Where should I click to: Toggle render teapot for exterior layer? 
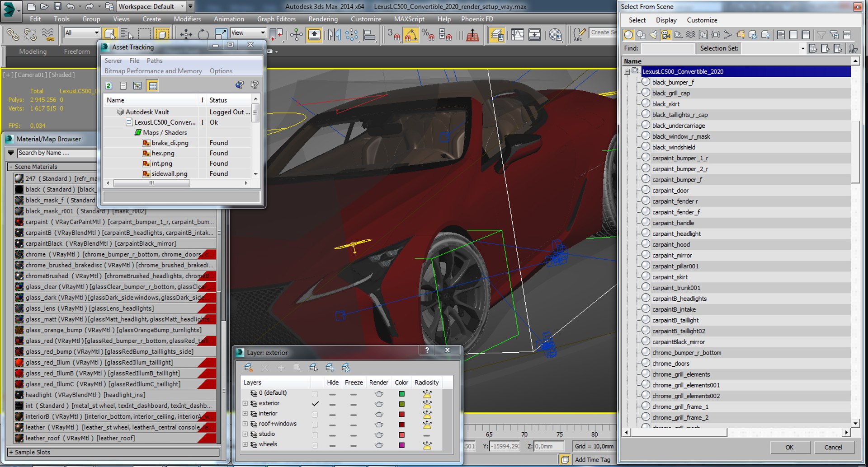pos(379,404)
